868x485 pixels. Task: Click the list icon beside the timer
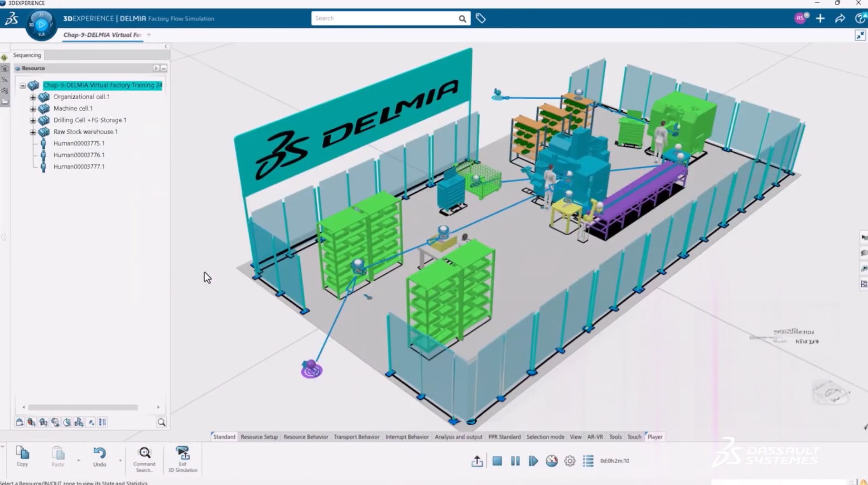(588, 461)
